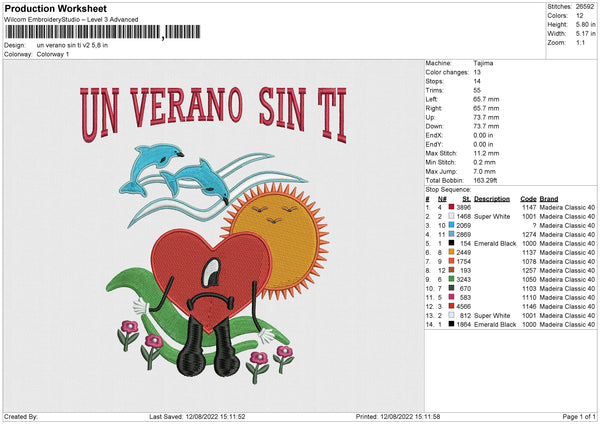This screenshot has height=424, width=600.
Task: Click the Zoom value 1:1
Action: coord(580,42)
